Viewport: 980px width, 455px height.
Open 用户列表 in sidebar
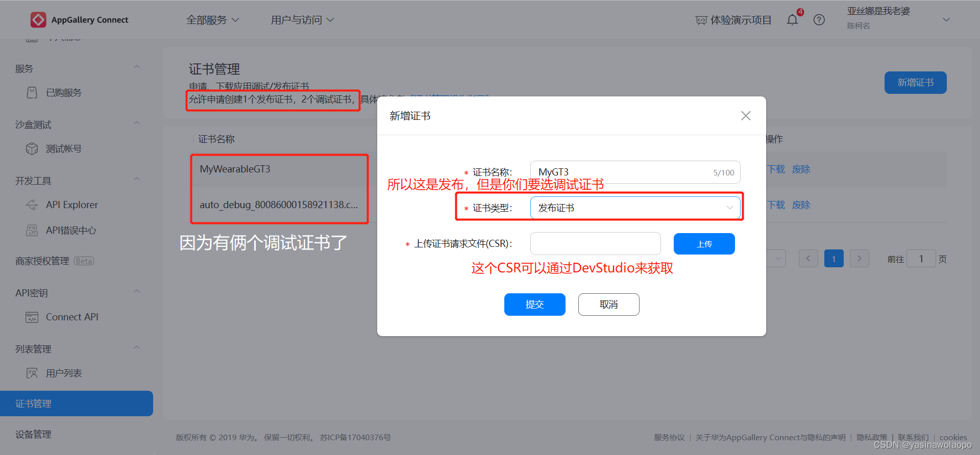tap(64, 373)
